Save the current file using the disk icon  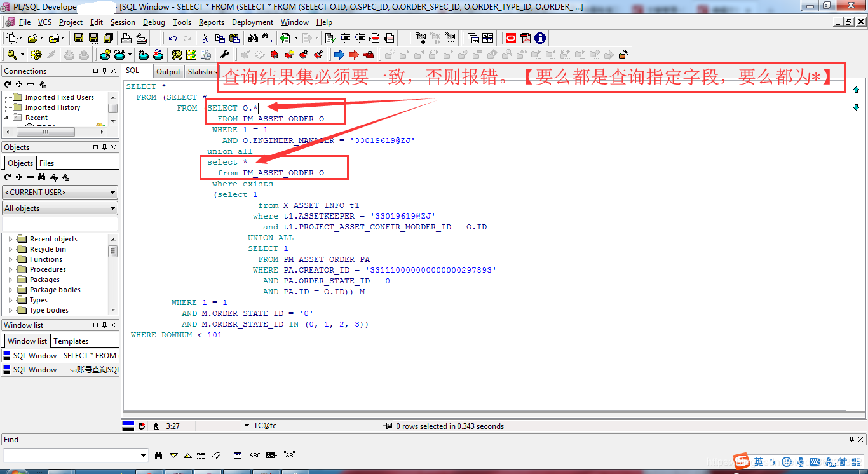pyautogui.click(x=79, y=38)
